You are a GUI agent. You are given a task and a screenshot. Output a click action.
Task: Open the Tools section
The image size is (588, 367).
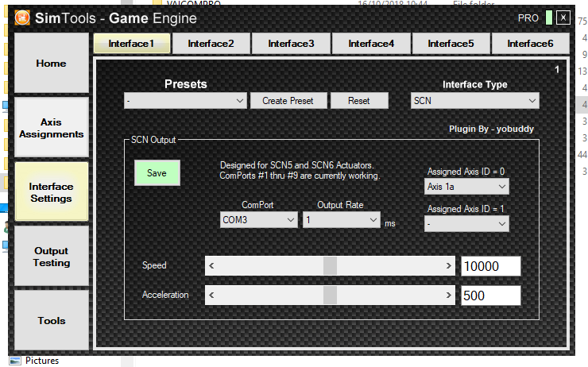[52, 320]
